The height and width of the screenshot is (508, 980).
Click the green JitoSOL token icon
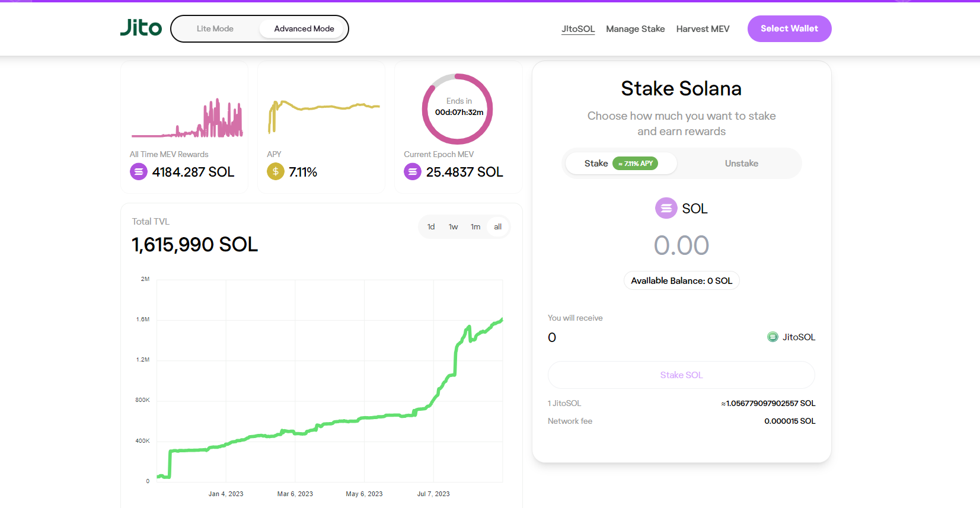point(772,337)
